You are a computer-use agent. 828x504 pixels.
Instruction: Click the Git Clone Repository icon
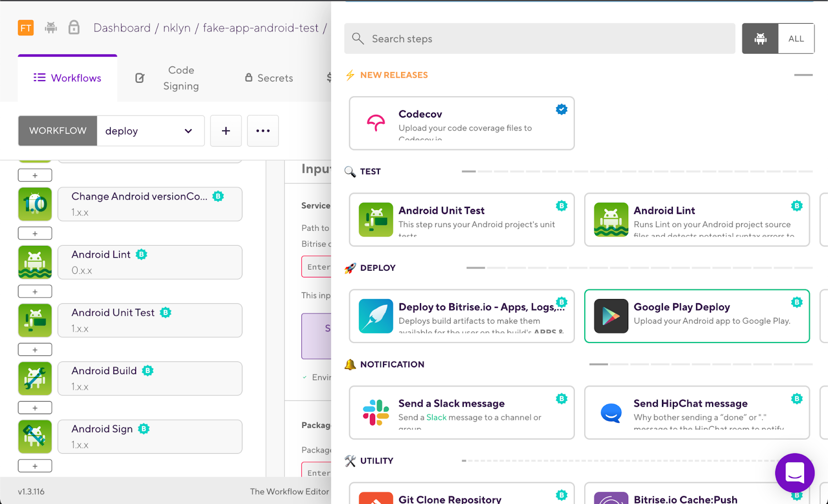pyautogui.click(x=376, y=498)
